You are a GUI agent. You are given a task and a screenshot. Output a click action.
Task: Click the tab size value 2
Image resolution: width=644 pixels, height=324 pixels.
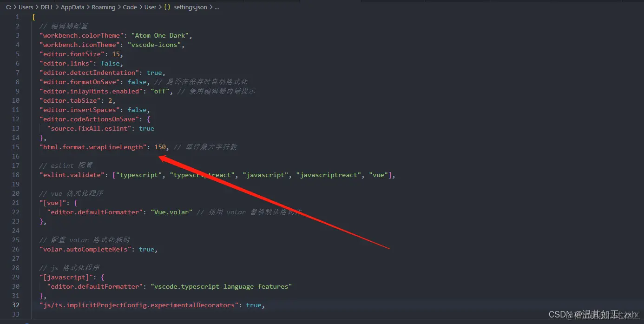110,100
